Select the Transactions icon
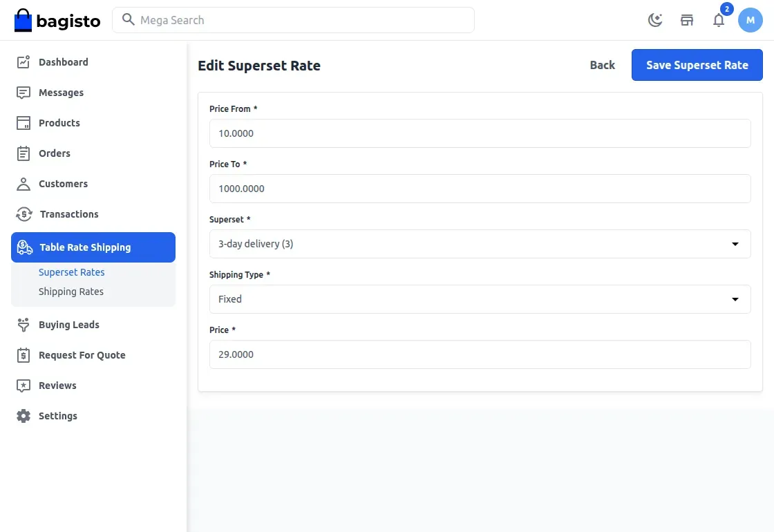 point(69,213)
